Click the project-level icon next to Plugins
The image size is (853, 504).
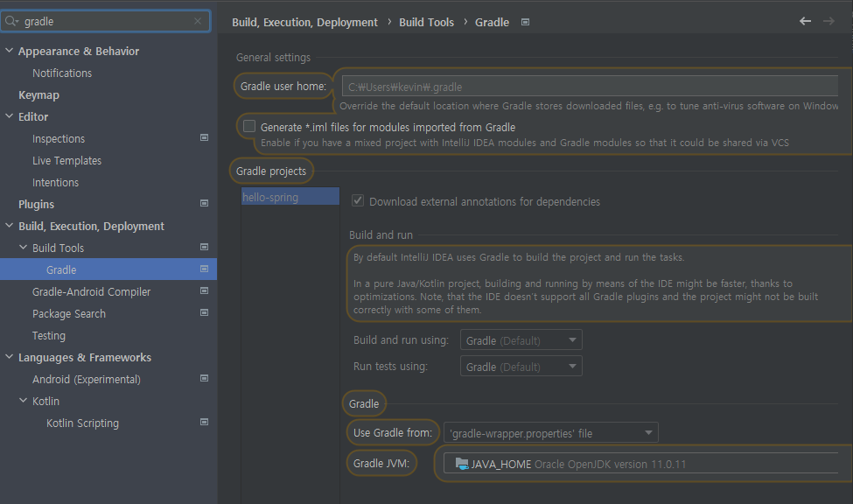(x=205, y=203)
